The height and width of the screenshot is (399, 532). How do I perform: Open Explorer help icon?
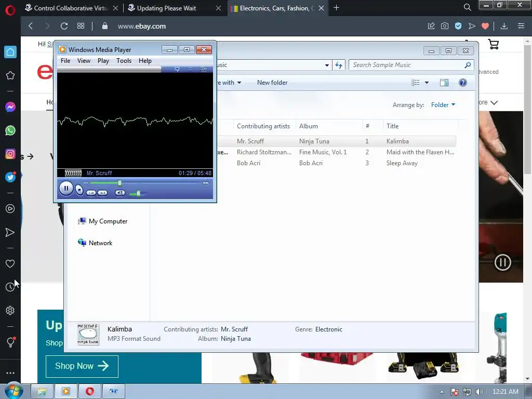pos(463,83)
